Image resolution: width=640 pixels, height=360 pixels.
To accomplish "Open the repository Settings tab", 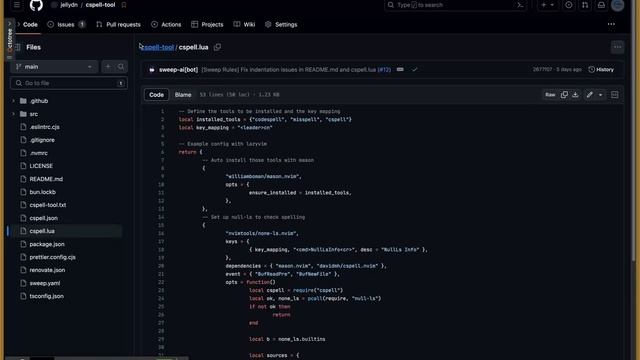I will [x=281, y=24].
